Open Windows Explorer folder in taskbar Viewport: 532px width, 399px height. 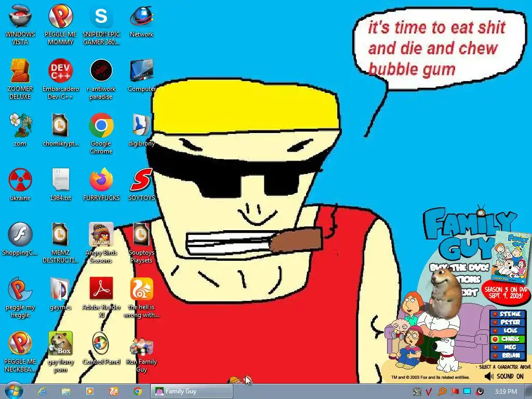[66, 391]
